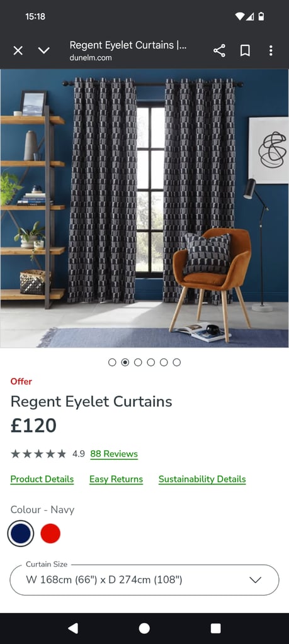Bookmark this page with bookmark icon
Image resolution: width=289 pixels, height=644 pixels.
coord(245,50)
